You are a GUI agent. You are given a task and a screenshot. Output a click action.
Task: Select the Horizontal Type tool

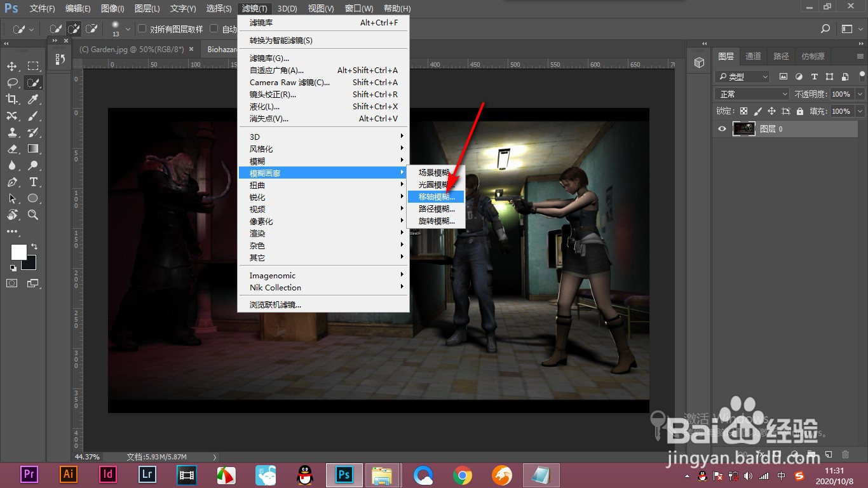(33, 182)
